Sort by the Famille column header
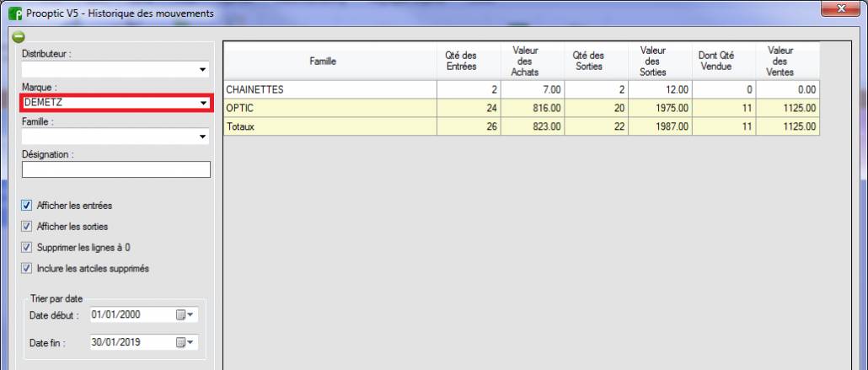The width and height of the screenshot is (868, 370). [x=330, y=62]
